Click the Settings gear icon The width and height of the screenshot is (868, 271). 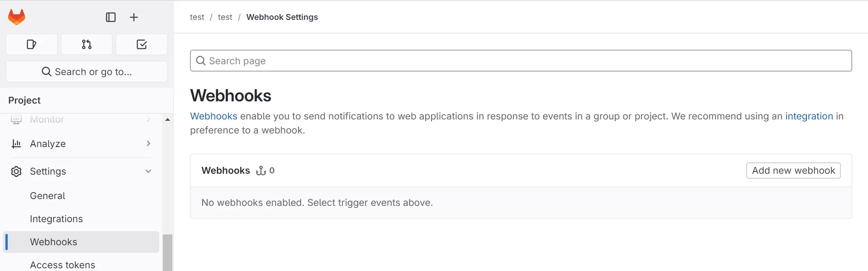[16, 171]
